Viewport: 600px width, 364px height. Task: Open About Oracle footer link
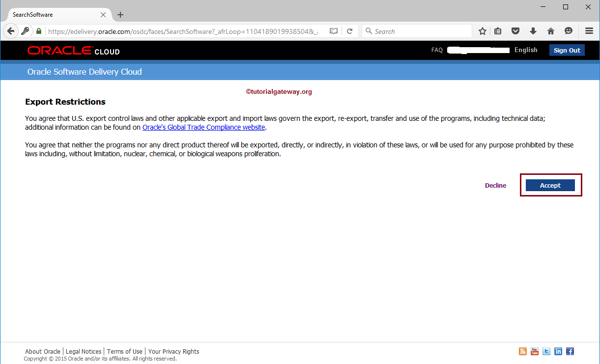(43, 351)
